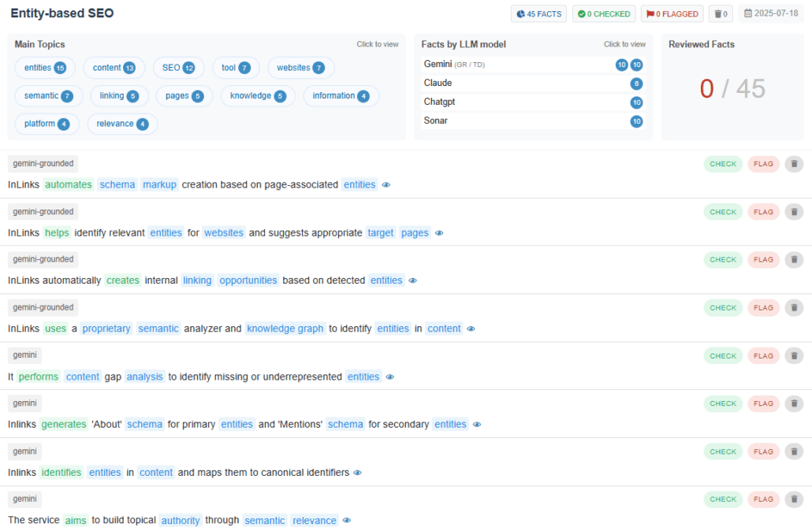Select the 'tool' topic chip
Viewport: 812px width, 531px height.
point(237,68)
